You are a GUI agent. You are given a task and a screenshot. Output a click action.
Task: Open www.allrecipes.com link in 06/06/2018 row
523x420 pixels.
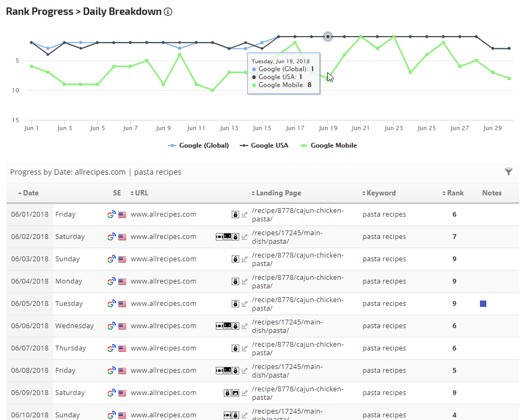[163, 326]
